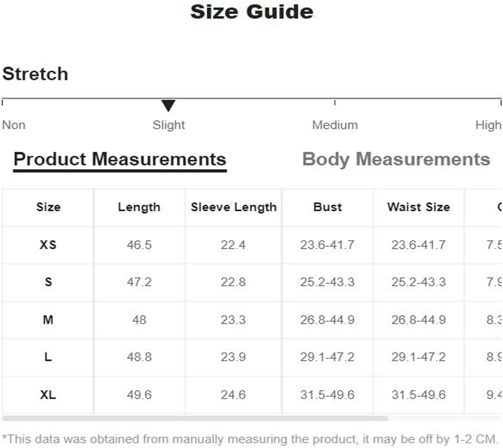Switch to Body Measurements tab
This screenshot has width=503, height=448.
tap(396, 159)
